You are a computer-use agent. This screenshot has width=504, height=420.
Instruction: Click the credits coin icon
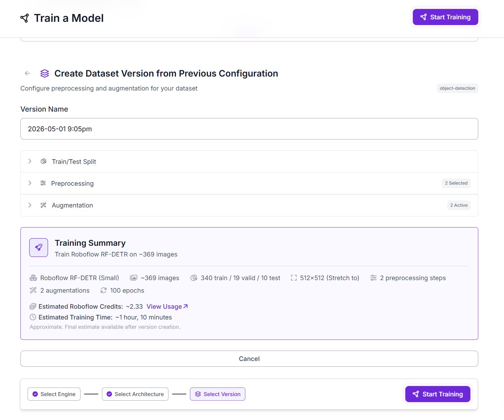pyautogui.click(x=33, y=307)
